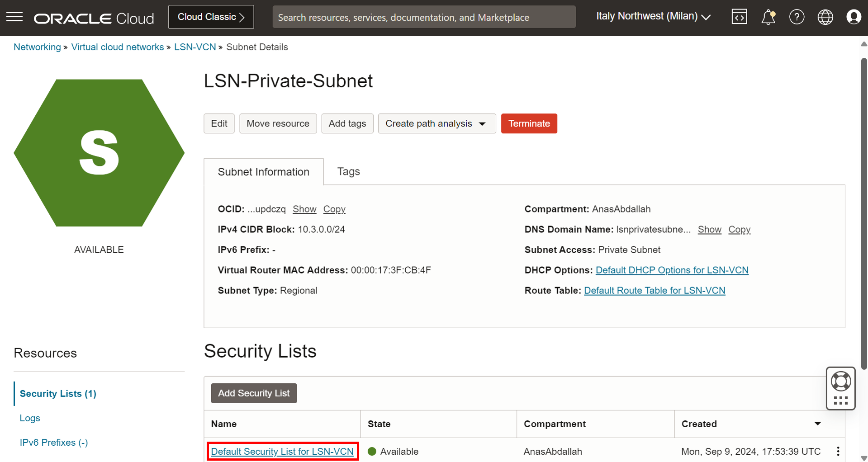Click the IPv4 CIDR value 10.3.0.0/24
868x462 pixels.
point(321,229)
